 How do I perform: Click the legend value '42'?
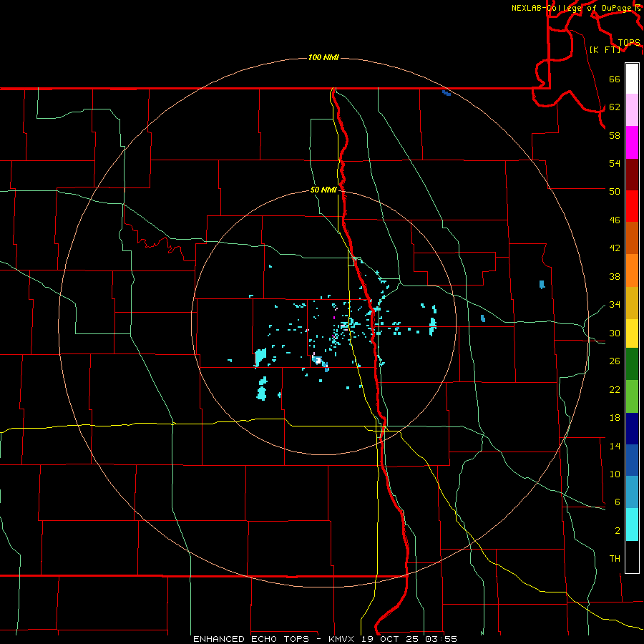tap(615, 248)
